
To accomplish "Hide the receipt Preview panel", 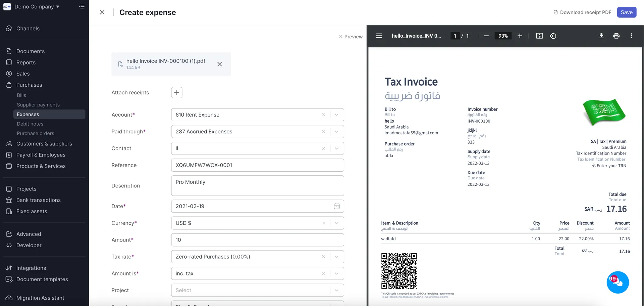I will (351, 37).
